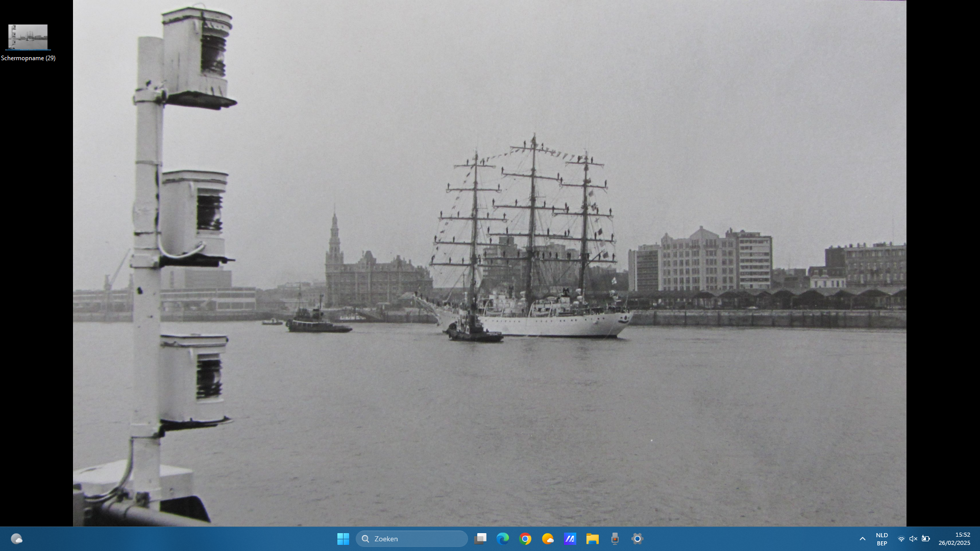Click the muted speaker volume icon

click(x=913, y=539)
